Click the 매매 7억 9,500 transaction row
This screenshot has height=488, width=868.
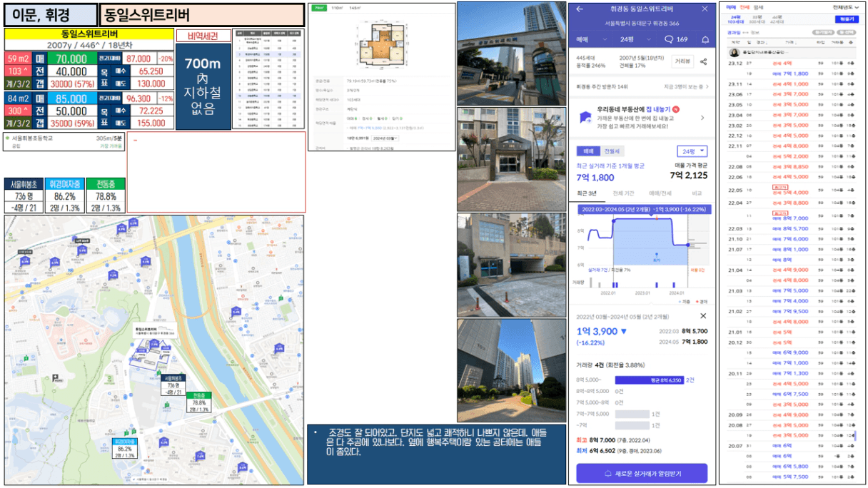(x=791, y=311)
